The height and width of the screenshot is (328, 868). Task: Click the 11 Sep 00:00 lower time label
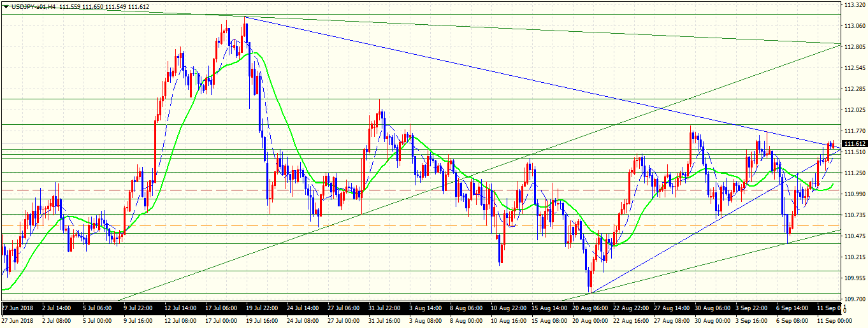(x=834, y=321)
